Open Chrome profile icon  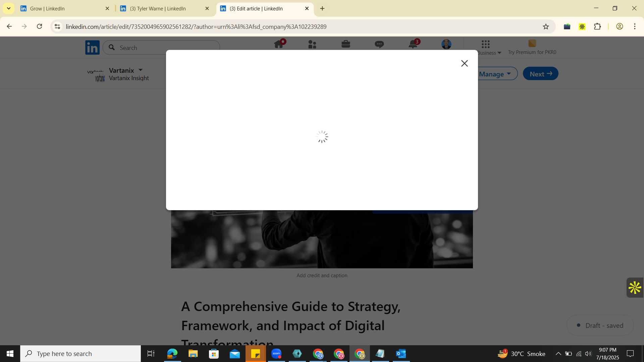[x=620, y=26]
